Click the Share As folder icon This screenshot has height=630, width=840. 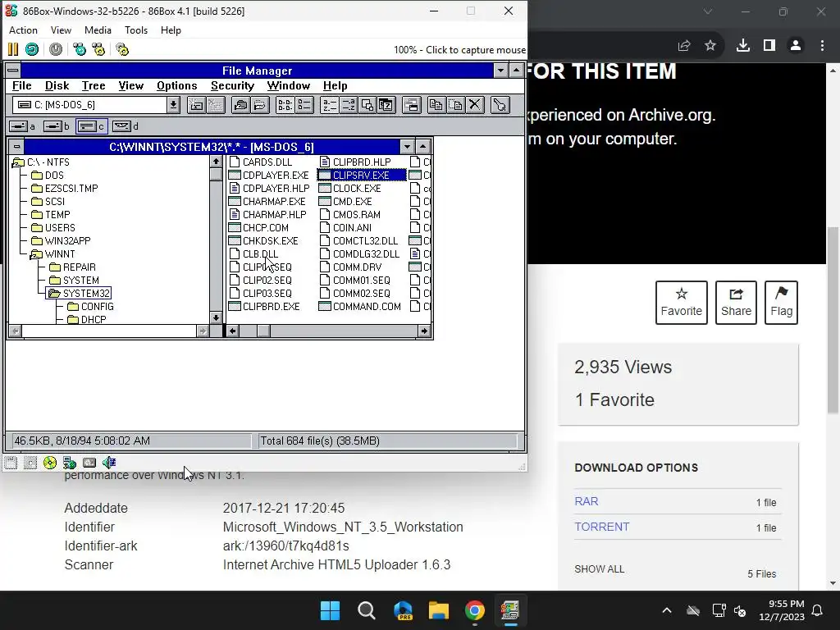coord(241,105)
